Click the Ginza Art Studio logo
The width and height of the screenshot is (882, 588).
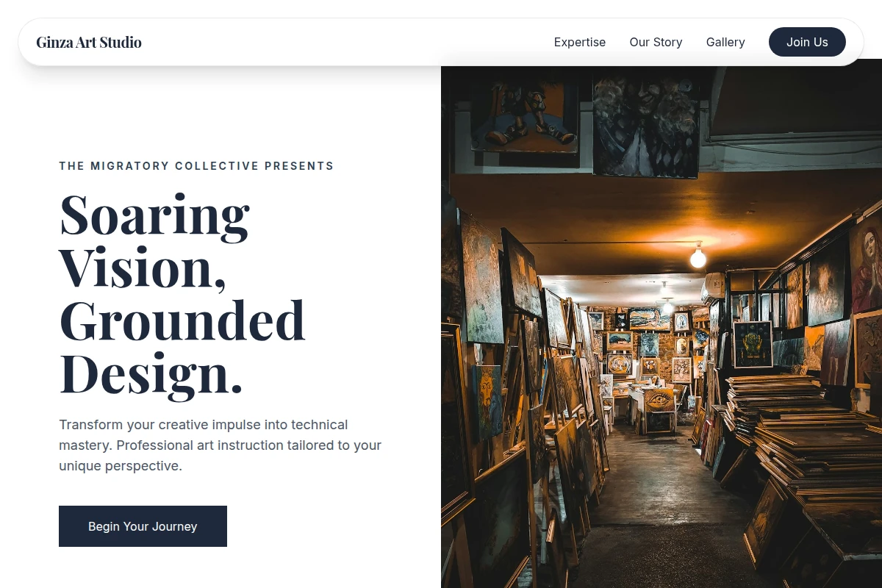click(x=89, y=42)
